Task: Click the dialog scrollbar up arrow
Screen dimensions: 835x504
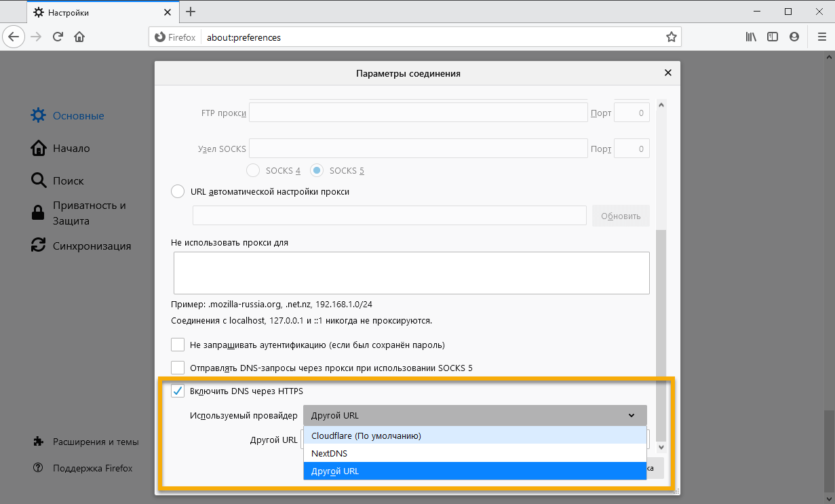Action: pos(661,105)
